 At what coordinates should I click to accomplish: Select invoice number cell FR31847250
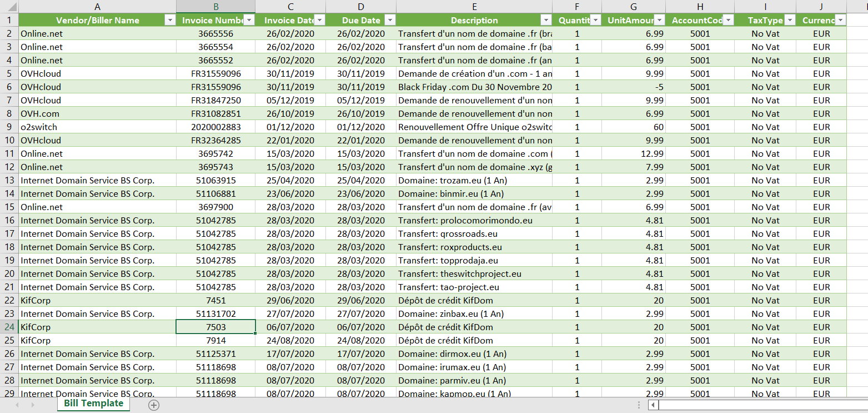[x=216, y=100]
